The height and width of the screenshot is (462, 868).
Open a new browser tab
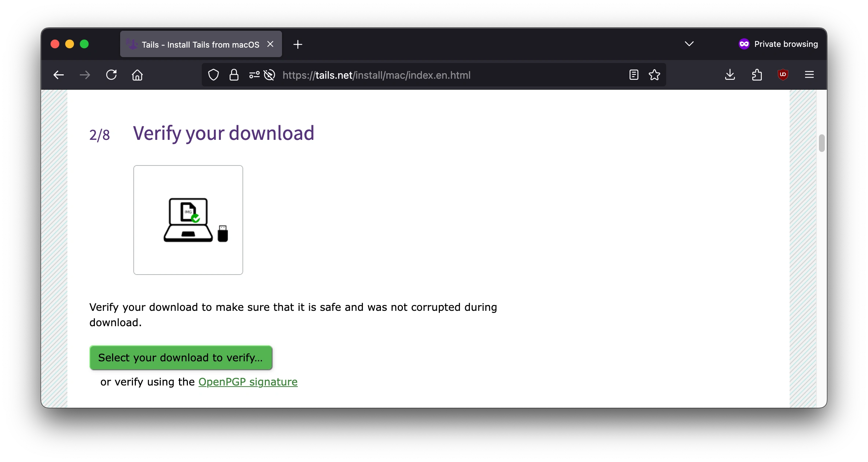(x=297, y=44)
